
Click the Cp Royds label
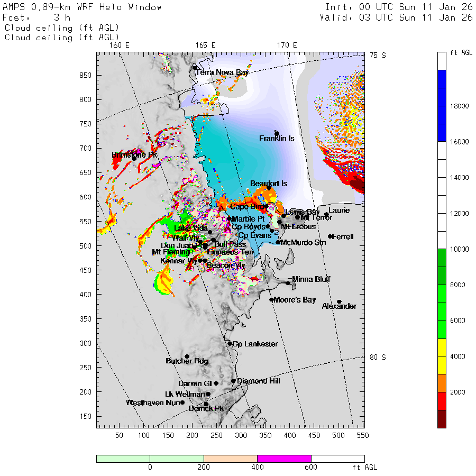249,227
